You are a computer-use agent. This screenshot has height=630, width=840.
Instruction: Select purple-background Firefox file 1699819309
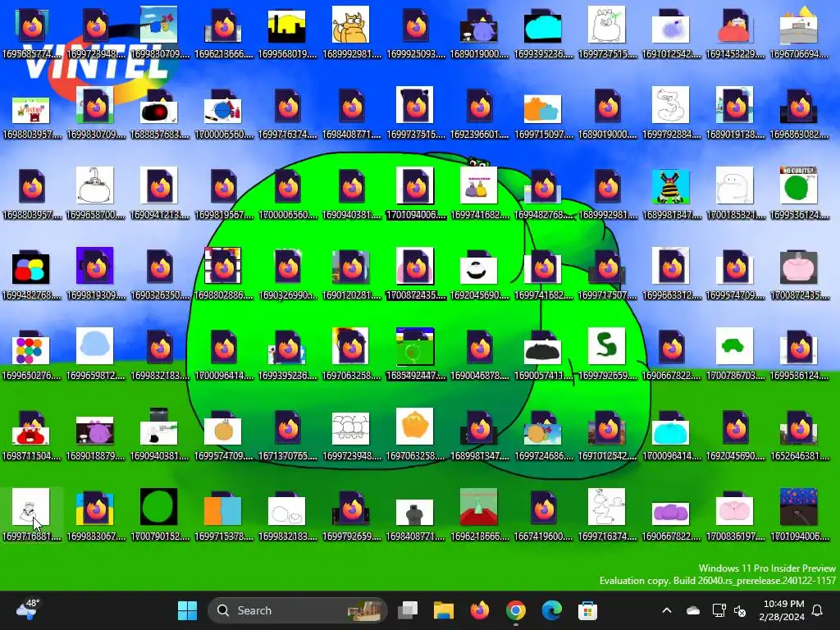95,274
